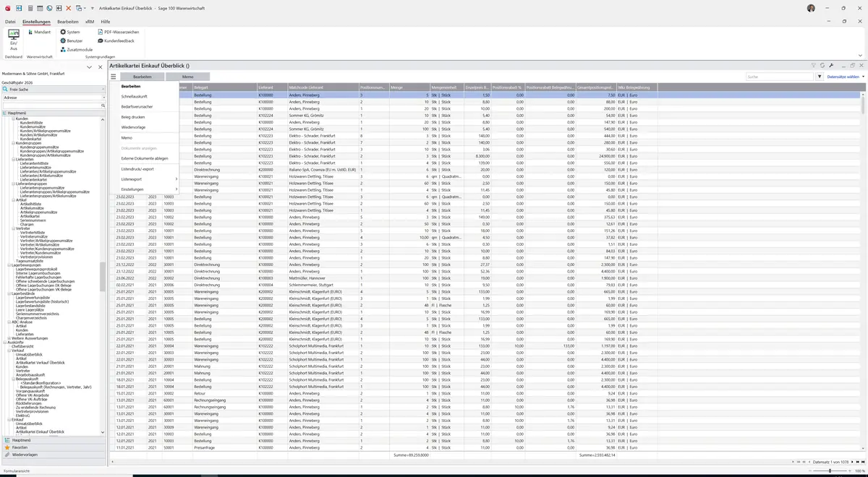
Task: Click in the Suche input field
Action: tap(780, 76)
